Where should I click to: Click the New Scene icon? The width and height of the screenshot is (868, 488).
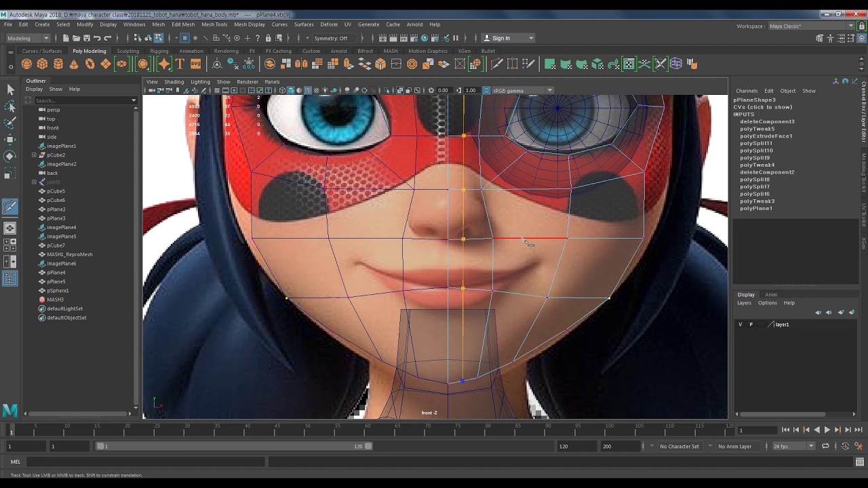66,38
